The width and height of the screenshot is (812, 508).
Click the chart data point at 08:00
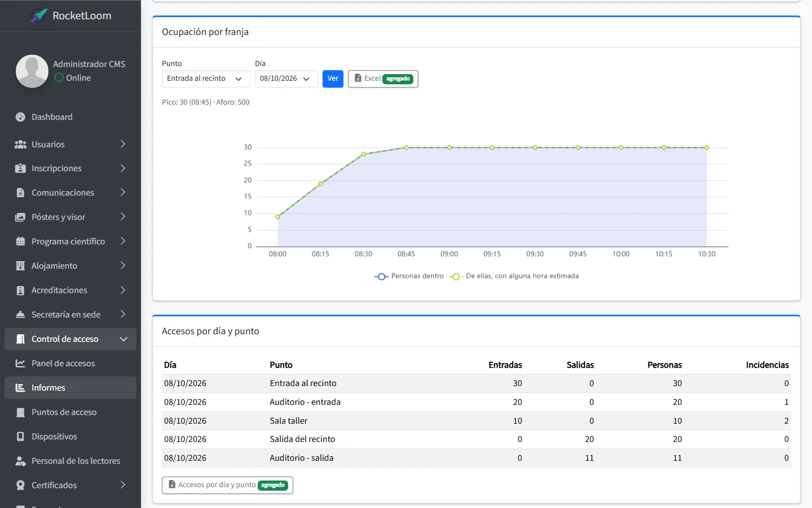click(x=278, y=217)
